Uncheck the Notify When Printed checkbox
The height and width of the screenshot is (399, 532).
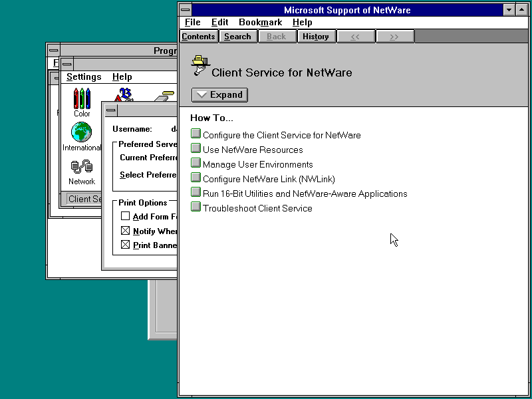click(x=126, y=231)
